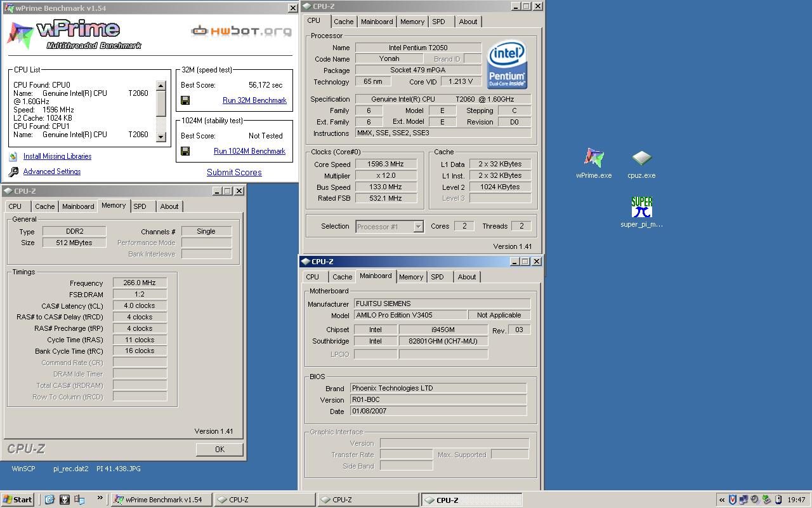812x508 pixels.
Task: Click the CPU List scrollbar thumb
Action: (x=160, y=103)
